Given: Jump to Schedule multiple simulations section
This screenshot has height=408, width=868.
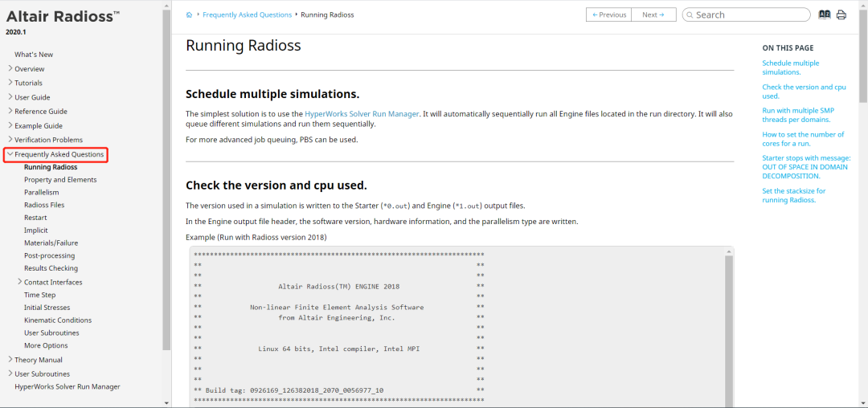Looking at the screenshot, I should 791,67.
